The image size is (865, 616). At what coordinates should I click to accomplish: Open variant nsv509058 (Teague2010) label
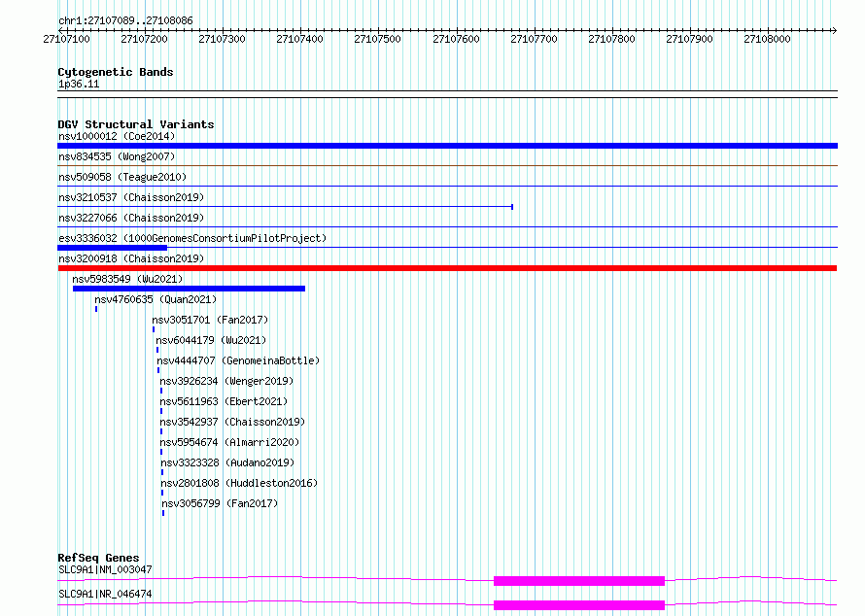(x=122, y=177)
